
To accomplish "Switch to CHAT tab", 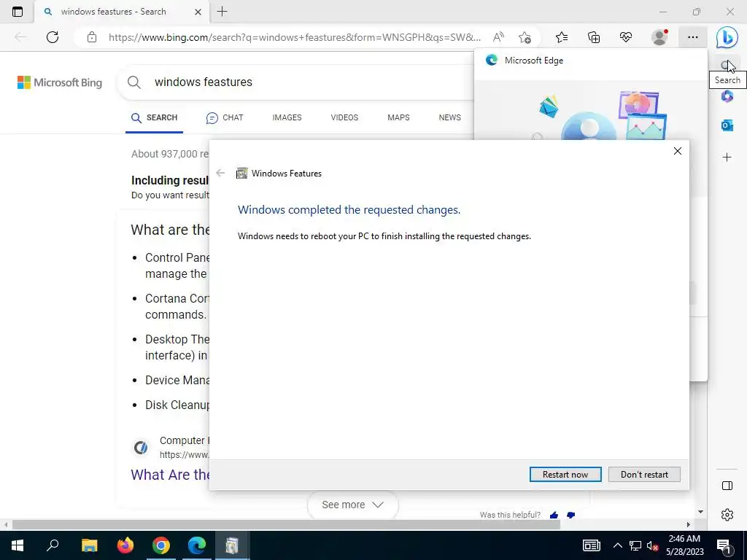I will click(225, 117).
